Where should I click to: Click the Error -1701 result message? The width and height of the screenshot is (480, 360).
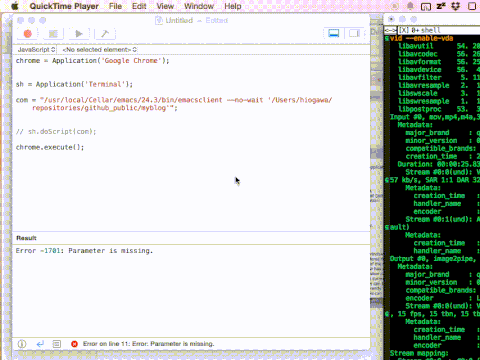84,251
